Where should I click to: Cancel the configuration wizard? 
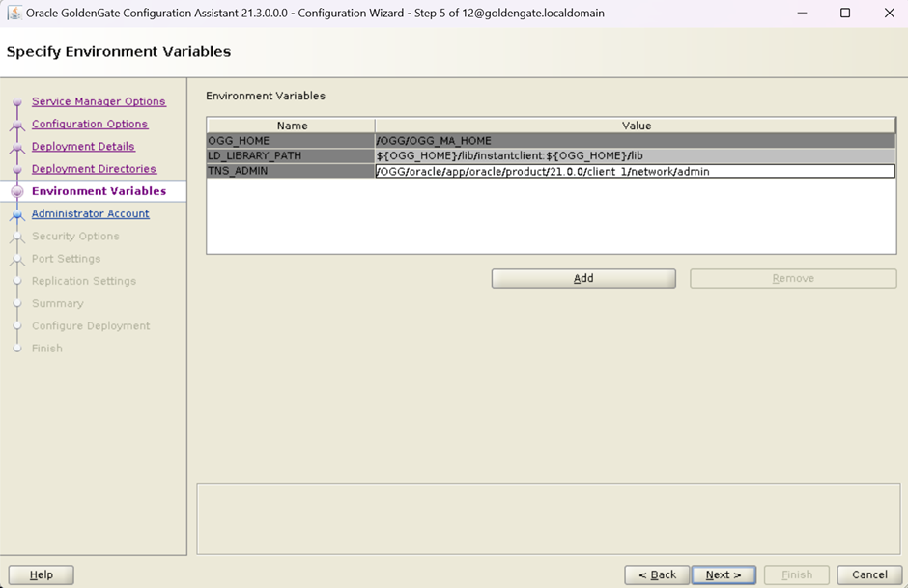coord(869,574)
